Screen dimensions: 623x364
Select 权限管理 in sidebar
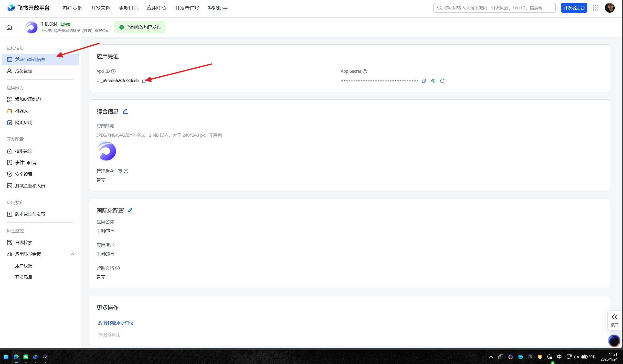23,151
